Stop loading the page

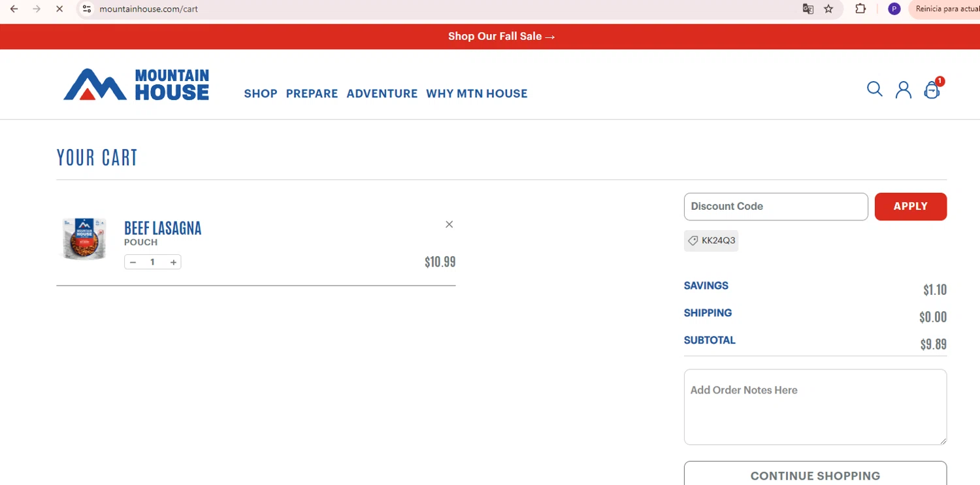[59, 9]
